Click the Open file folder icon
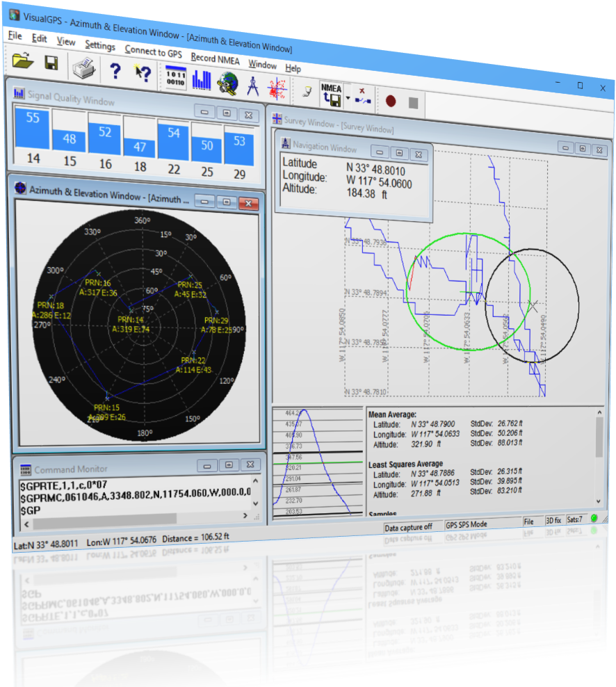 coord(23,61)
